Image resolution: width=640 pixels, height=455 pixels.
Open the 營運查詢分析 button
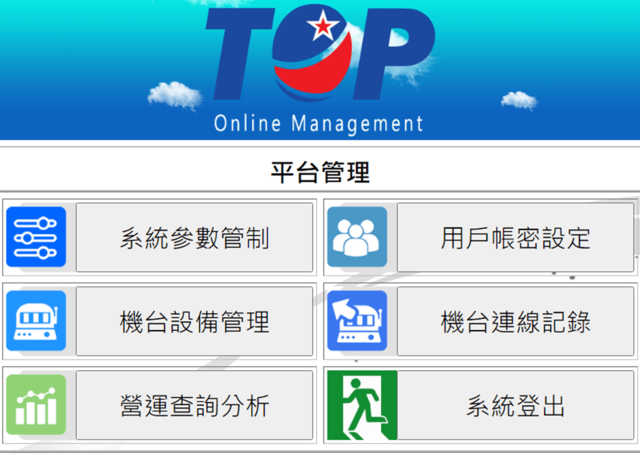click(194, 405)
